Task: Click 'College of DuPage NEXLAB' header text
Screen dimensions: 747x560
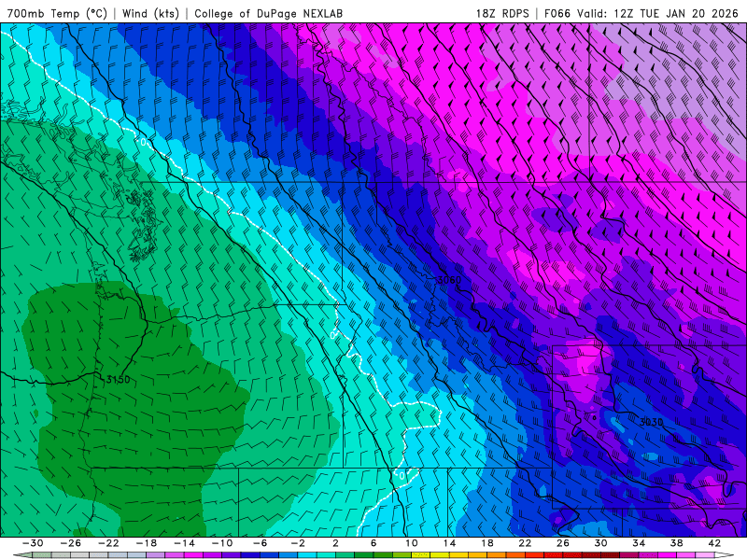Action: tap(268, 13)
